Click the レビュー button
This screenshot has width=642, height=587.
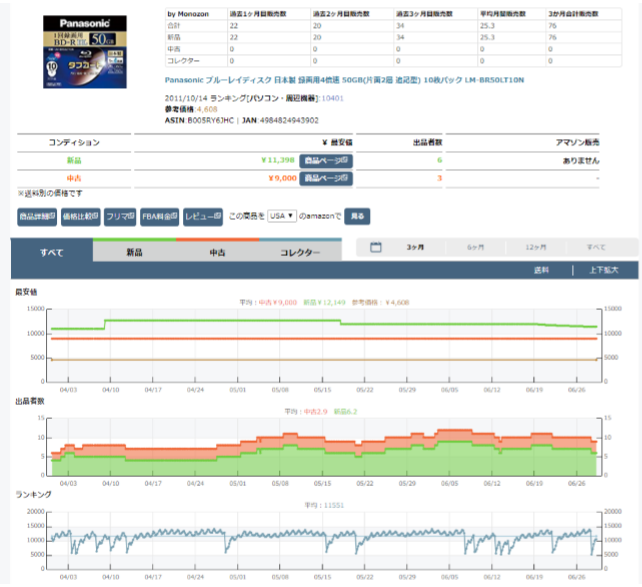point(203,217)
